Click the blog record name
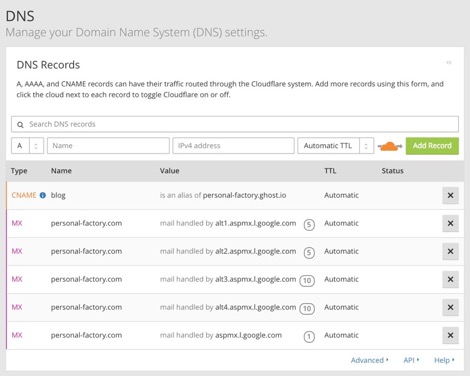 (x=58, y=195)
